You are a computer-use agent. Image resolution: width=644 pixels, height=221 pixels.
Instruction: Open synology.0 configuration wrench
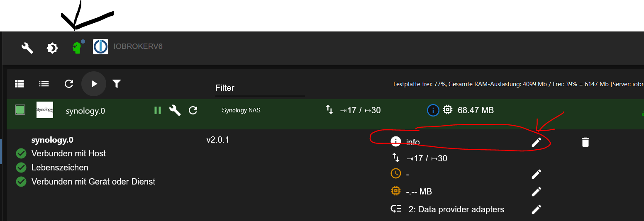pos(175,110)
